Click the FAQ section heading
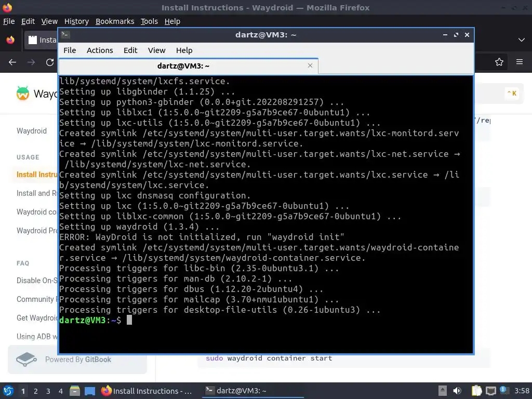532x399 pixels. point(23,263)
